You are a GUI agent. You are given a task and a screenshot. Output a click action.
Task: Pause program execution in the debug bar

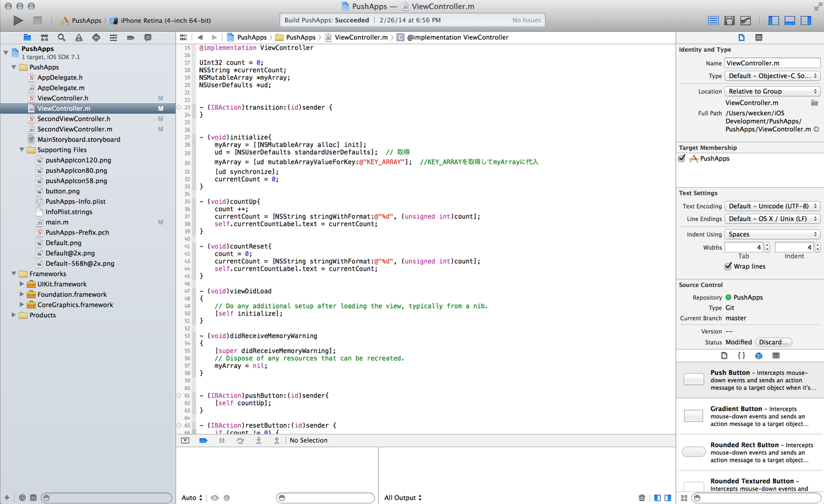tap(222, 440)
